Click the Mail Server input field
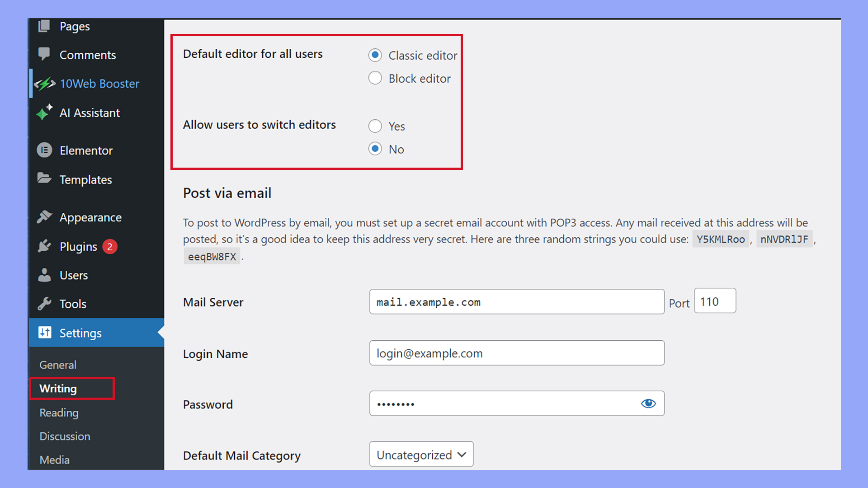The width and height of the screenshot is (868, 488). [x=516, y=302]
